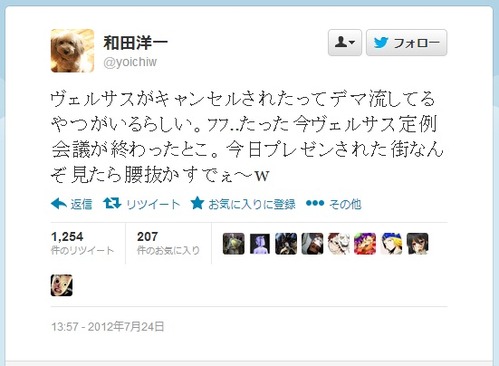The height and width of the screenshot is (366, 499).
Task: Click the colorful sixth retweeter avatar
Action: tap(365, 244)
